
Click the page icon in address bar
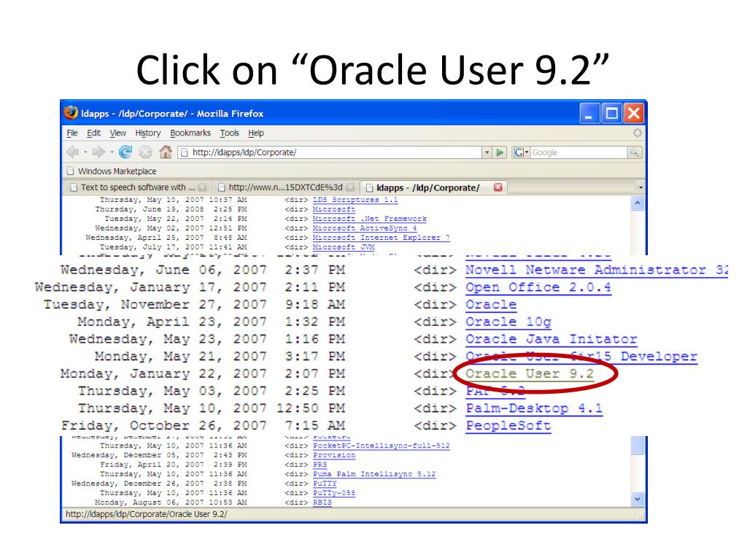point(184,152)
